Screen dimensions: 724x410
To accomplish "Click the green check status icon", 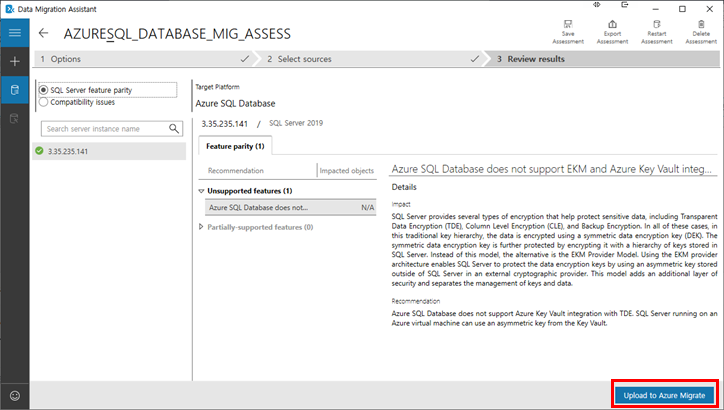I will [39, 151].
